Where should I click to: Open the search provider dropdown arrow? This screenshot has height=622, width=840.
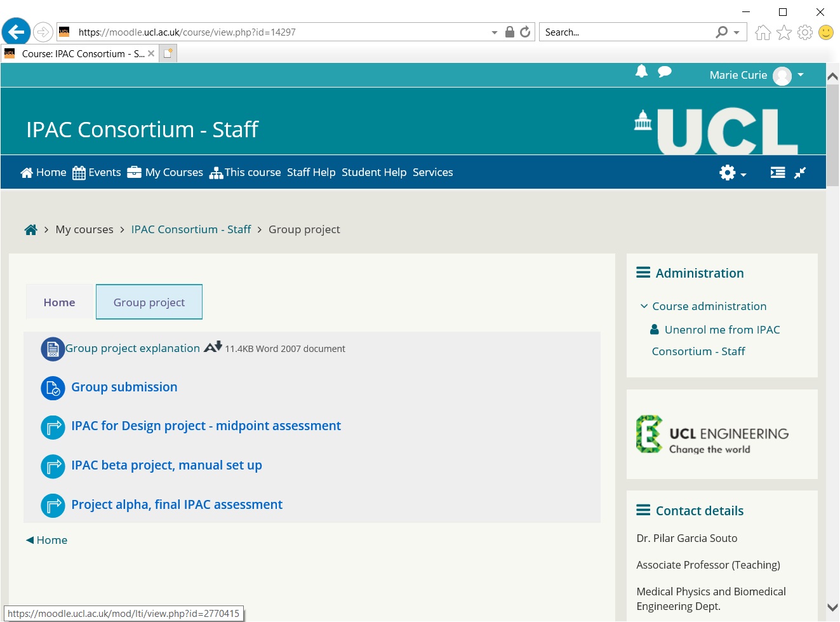(737, 32)
